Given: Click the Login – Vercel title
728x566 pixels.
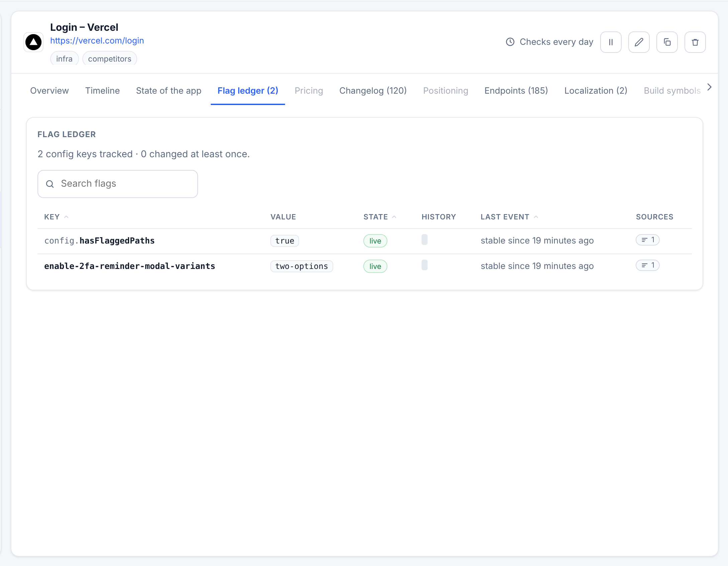Looking at the screenshot, I should [84, 27].
